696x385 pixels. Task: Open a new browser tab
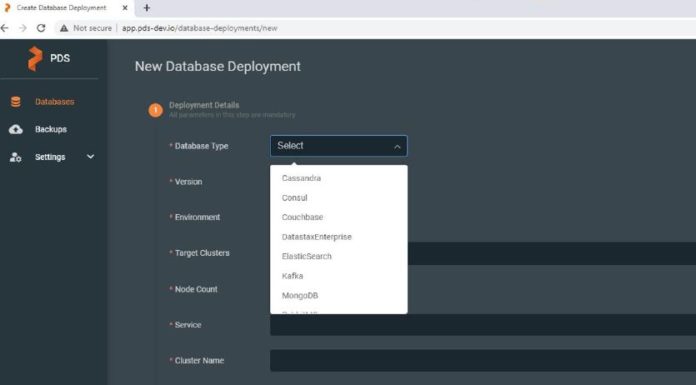click(x=147, y=8)
